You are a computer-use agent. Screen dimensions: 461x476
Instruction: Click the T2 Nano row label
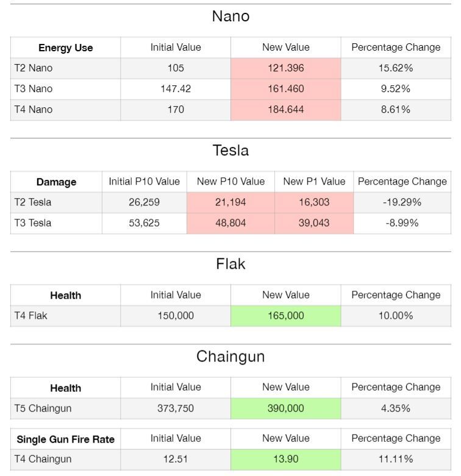tap(34, 68)
